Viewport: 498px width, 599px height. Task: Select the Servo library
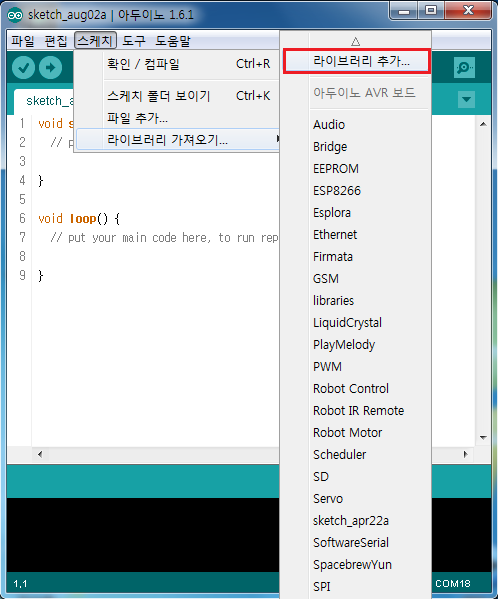pos(357,499)
